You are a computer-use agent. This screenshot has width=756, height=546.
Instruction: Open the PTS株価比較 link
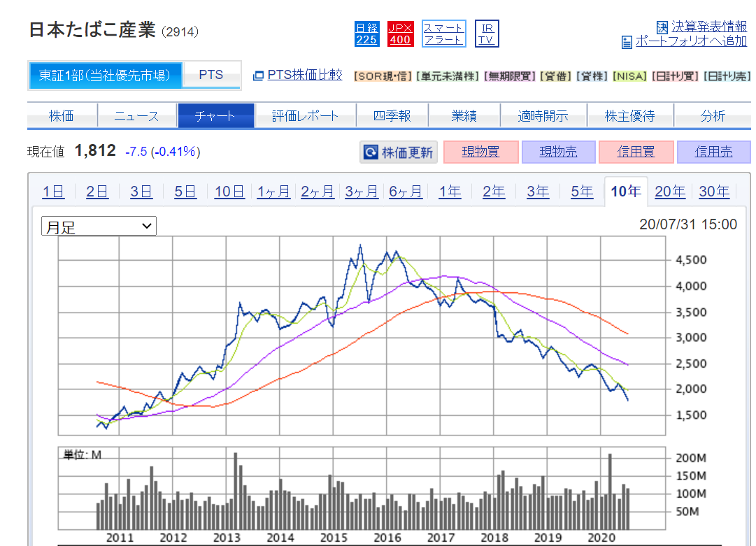[305, 75]
